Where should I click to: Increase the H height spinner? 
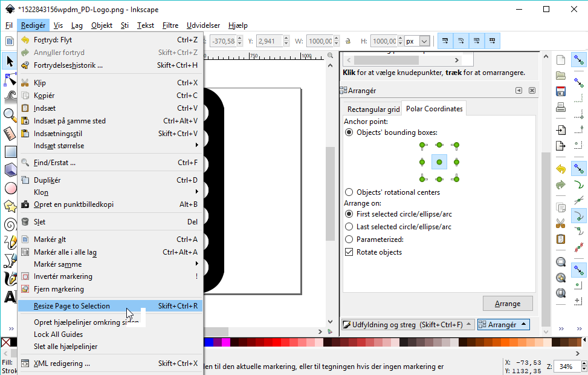tap(401, 38)
